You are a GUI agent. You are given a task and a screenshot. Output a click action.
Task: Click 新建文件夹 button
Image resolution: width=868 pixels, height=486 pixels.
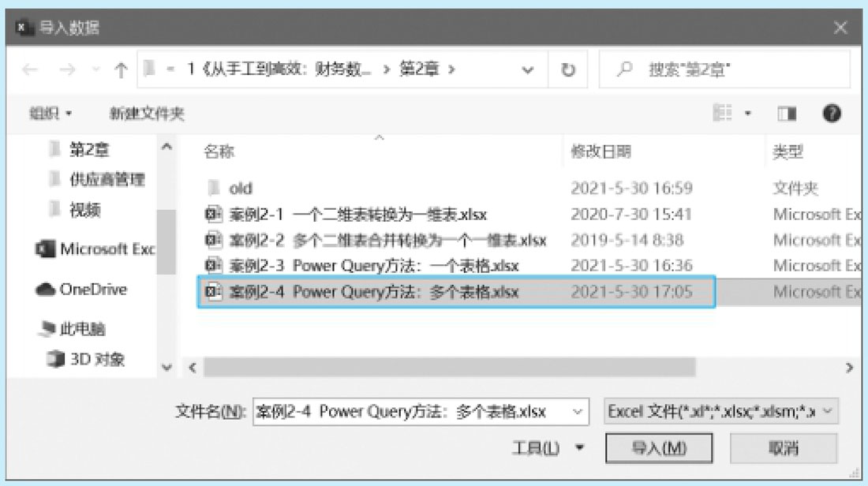147,114
